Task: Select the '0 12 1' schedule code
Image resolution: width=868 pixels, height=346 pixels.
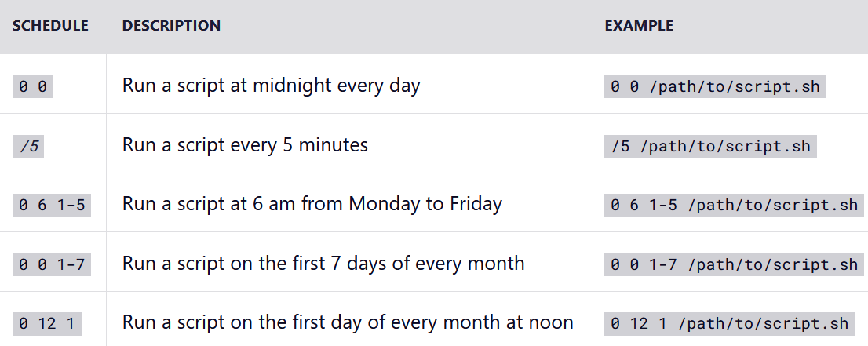Action: click(47, 324)
